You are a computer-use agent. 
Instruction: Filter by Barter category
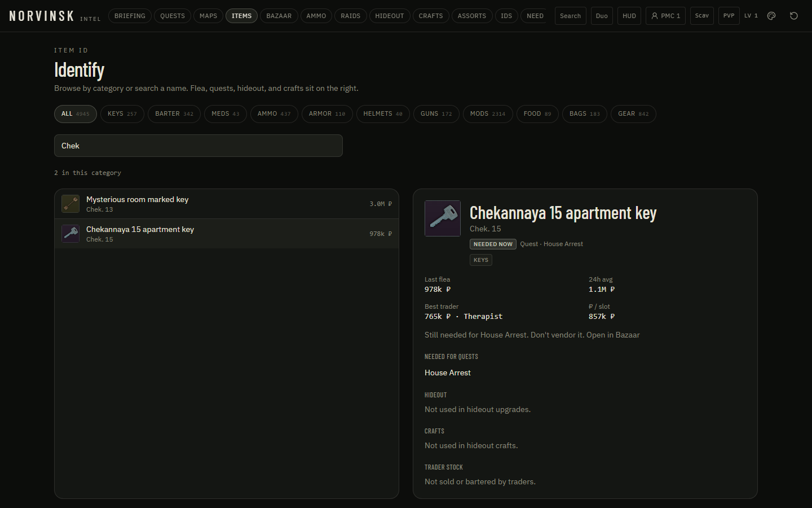click(x=174, y=114)
